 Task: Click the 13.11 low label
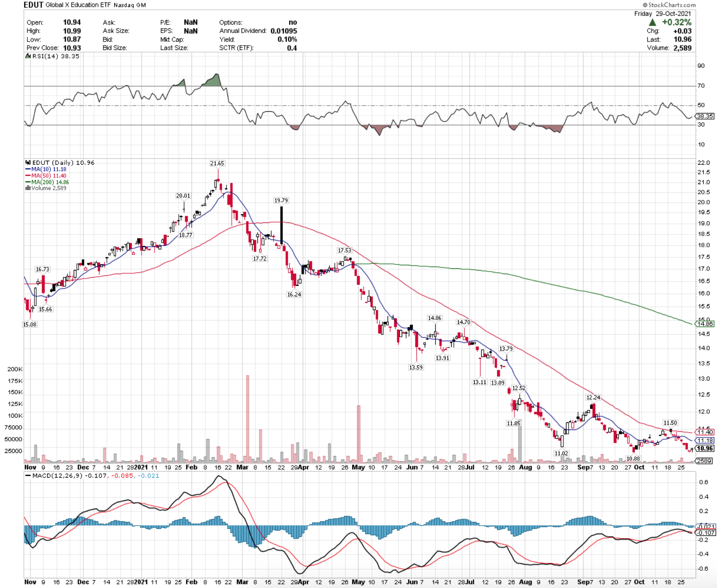click(x=479, y=382)
